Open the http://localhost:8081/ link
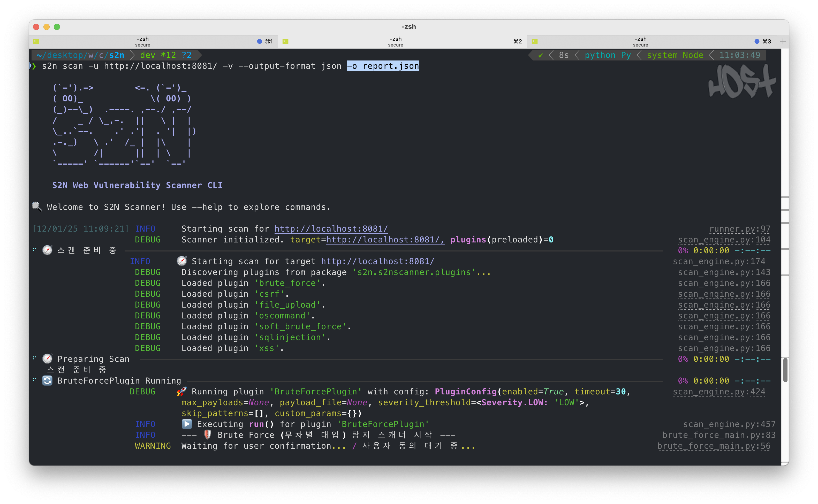Image resolution: width=818 pixels, height=504 pixels. (331, 229)
